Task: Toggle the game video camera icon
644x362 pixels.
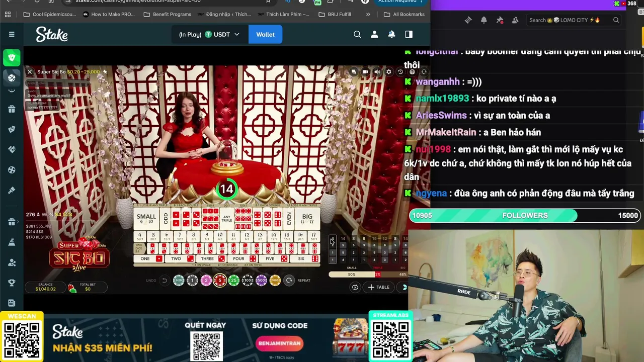Action: (x=365, y=72)
